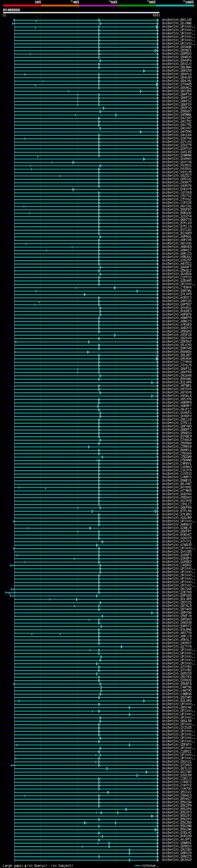Select hit UniRef100_Q6KFS0
The width and height of the screenshot is (197, 868).
click(x=177, y=104)
